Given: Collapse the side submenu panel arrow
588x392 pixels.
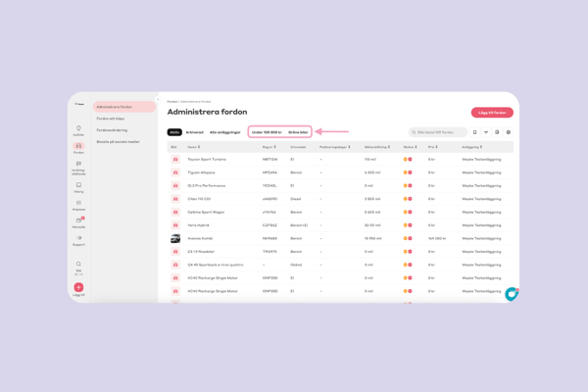Looking at the screenshot, I should click(158, 100).
